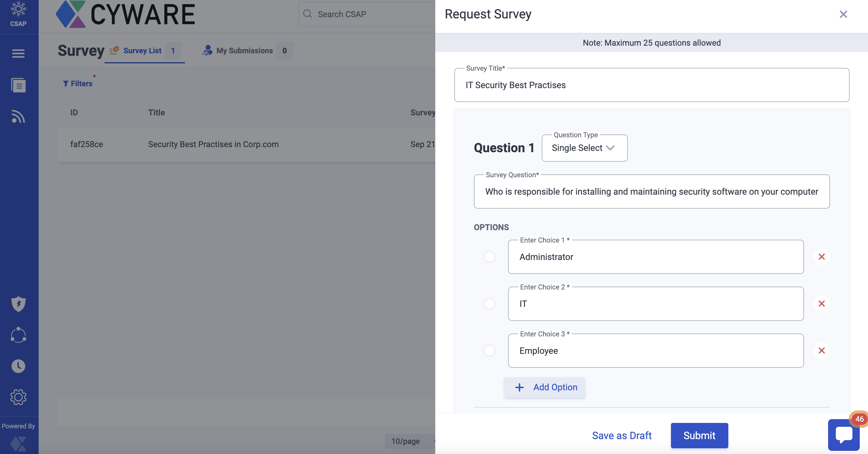Click the Survey Title input field

point(652,85)
